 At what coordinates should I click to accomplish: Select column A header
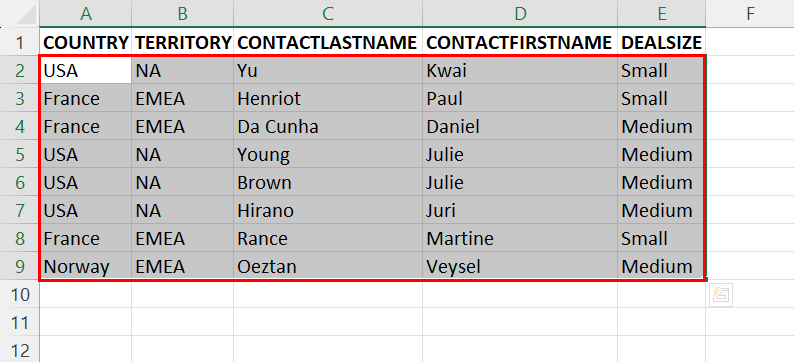[x=86, y=14]
